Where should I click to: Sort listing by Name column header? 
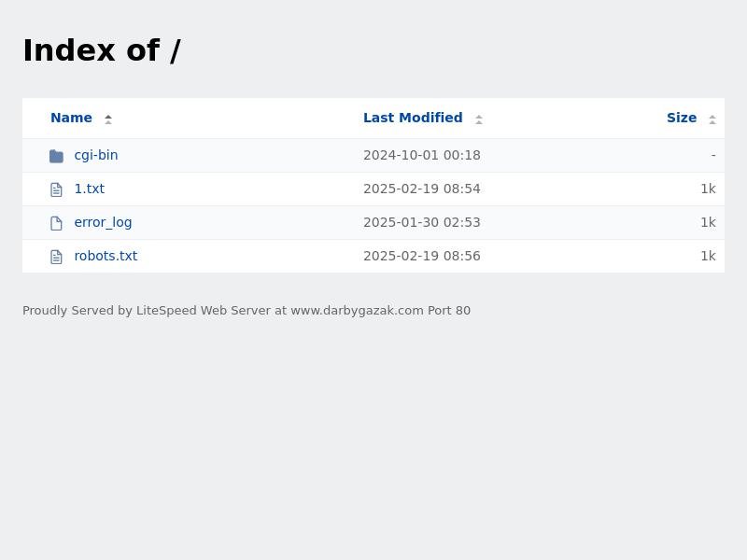point(71,118)
